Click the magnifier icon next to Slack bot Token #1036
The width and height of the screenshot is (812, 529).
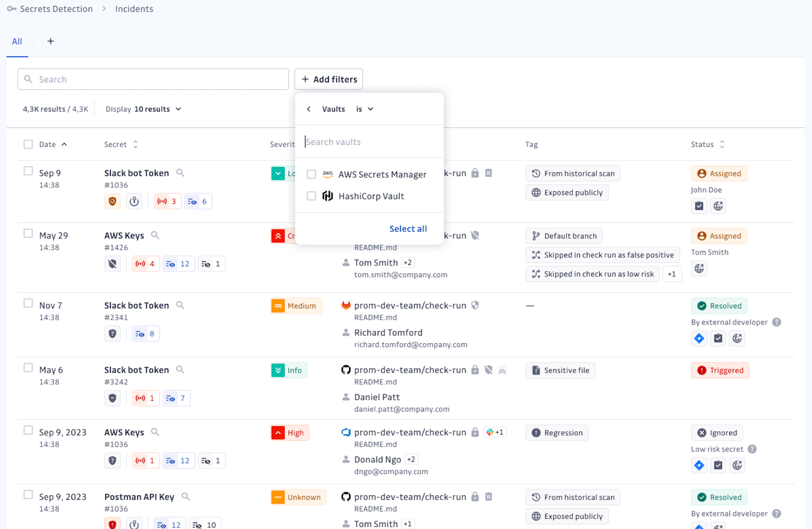[180, 173]
